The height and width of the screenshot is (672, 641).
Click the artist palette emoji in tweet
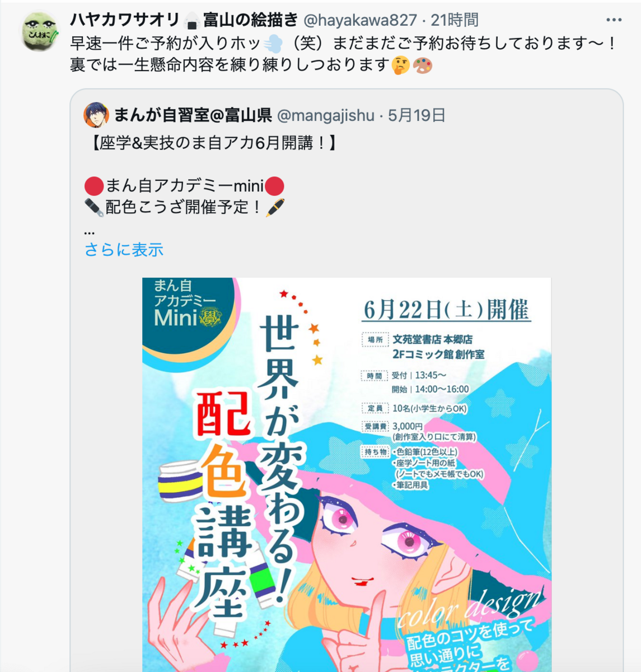(423, 66)
